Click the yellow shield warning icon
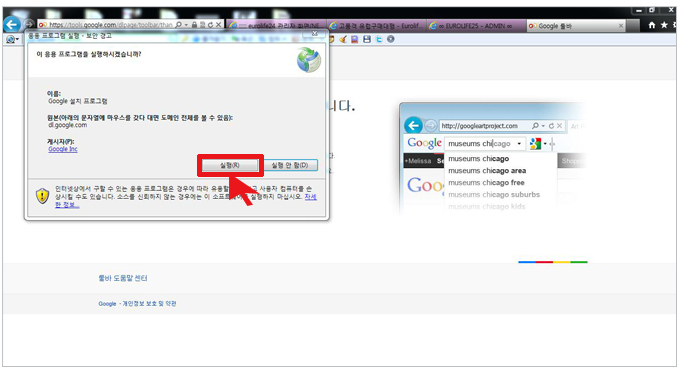Image resolution: width=686 pixels, height=372 pixels. point(42,196)
